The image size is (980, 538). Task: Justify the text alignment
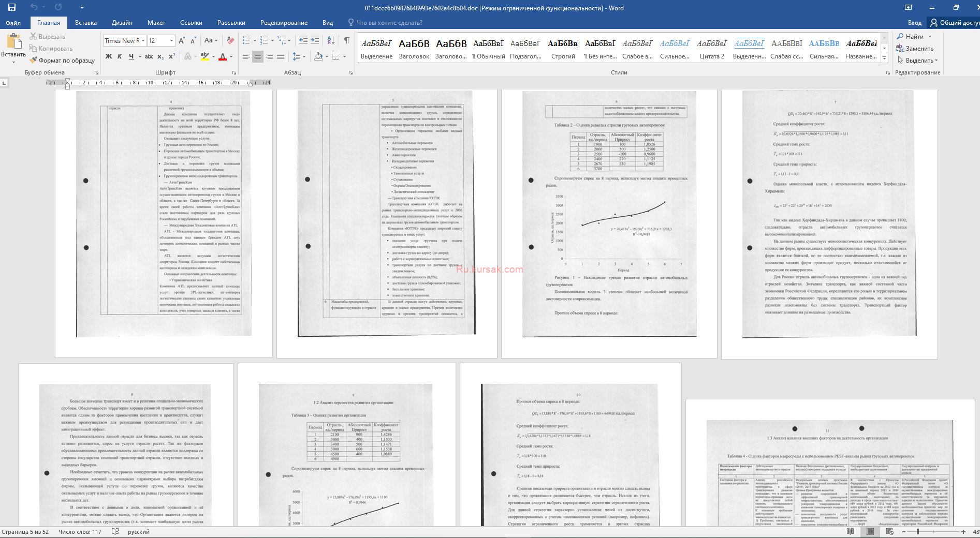tap(281, 56)
